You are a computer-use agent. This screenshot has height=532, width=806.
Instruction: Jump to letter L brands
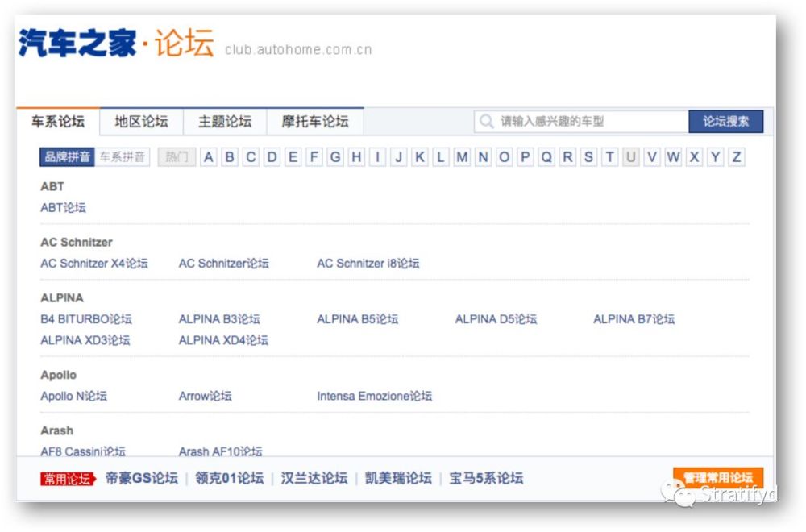[441, 156]
